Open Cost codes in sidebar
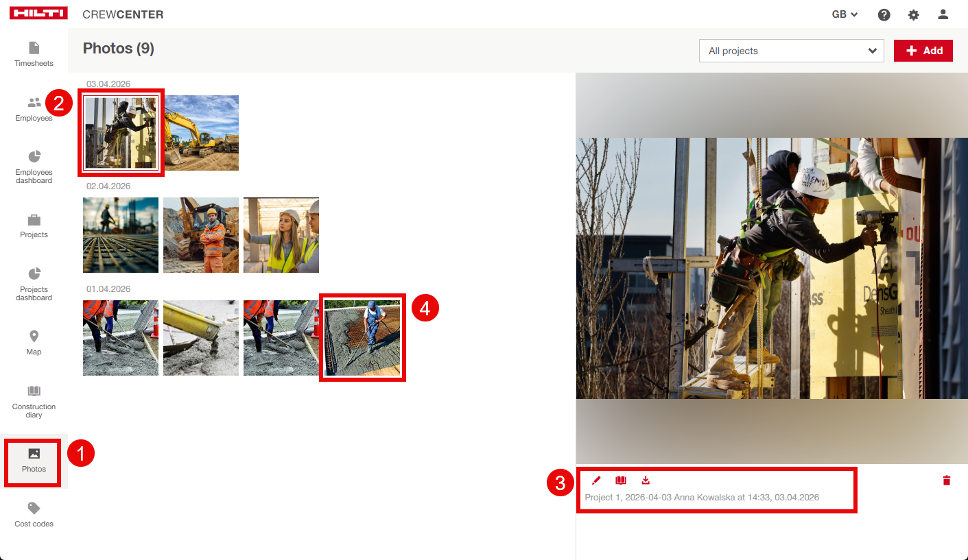 click(34, 515)
